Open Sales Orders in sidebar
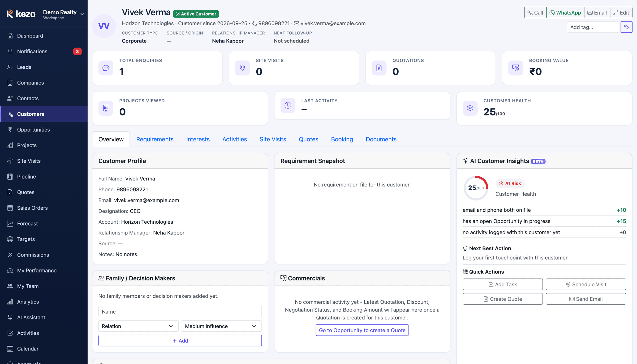The width and height of the screenshot is (637, 364). [44, 208]
